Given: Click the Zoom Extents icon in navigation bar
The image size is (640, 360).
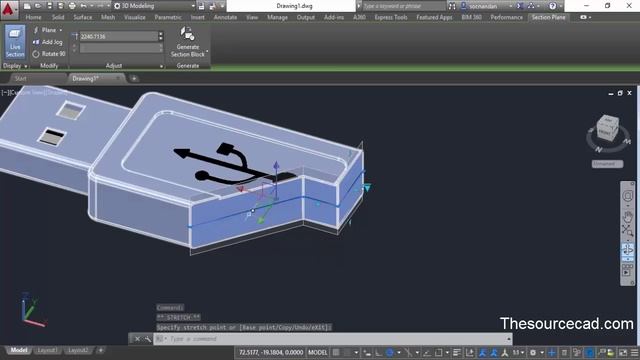Looking at the screenshot, I should click(628, 231).
